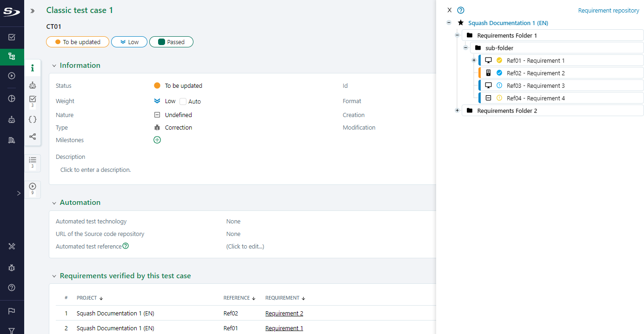
Task: Open the Test Case workspace icon
Action: (x=12, y=57)
